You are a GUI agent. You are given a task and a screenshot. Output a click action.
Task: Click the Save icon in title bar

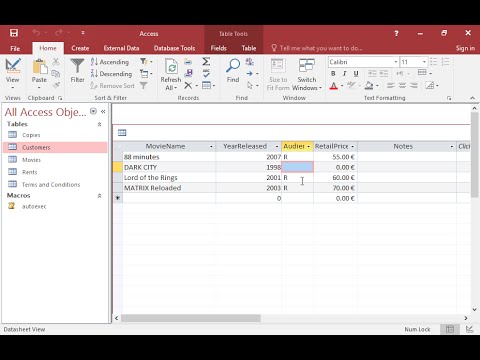tap(14, 33)
